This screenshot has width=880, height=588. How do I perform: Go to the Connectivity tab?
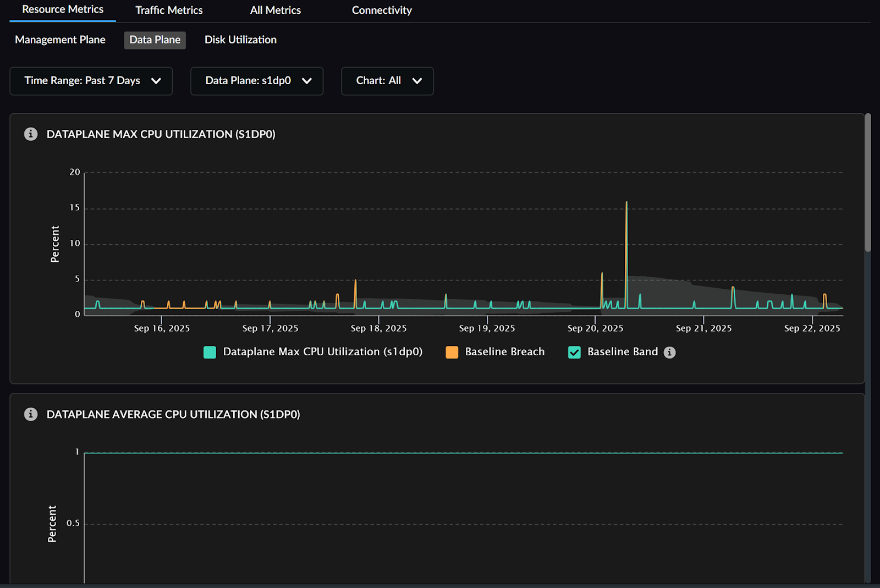pyautogui.click(x=382, y=10)
